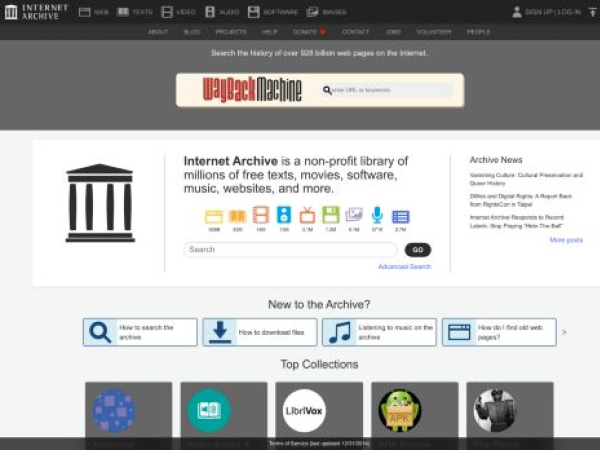This screenshot has width=600, height=450.
Task: Click the upload arrow icon
Action: tap(592, 12)
